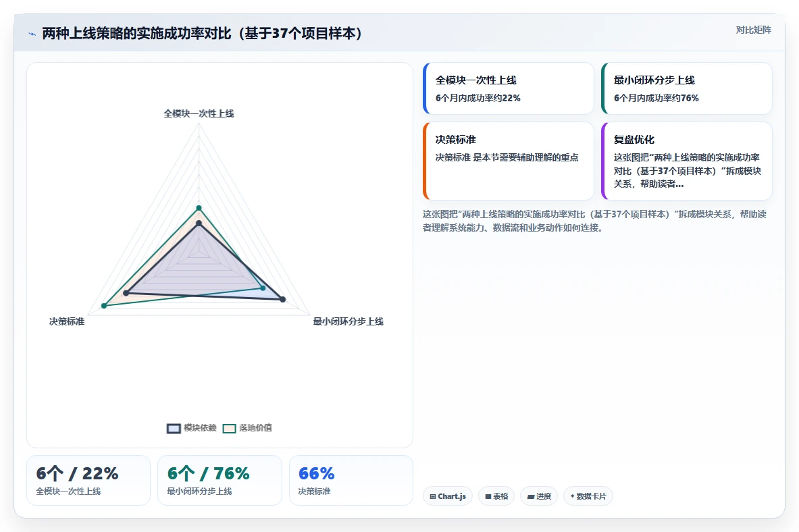Select the 6个 / 22% stat card
This screenshot has width=799, height=532.
pos(88,481)
